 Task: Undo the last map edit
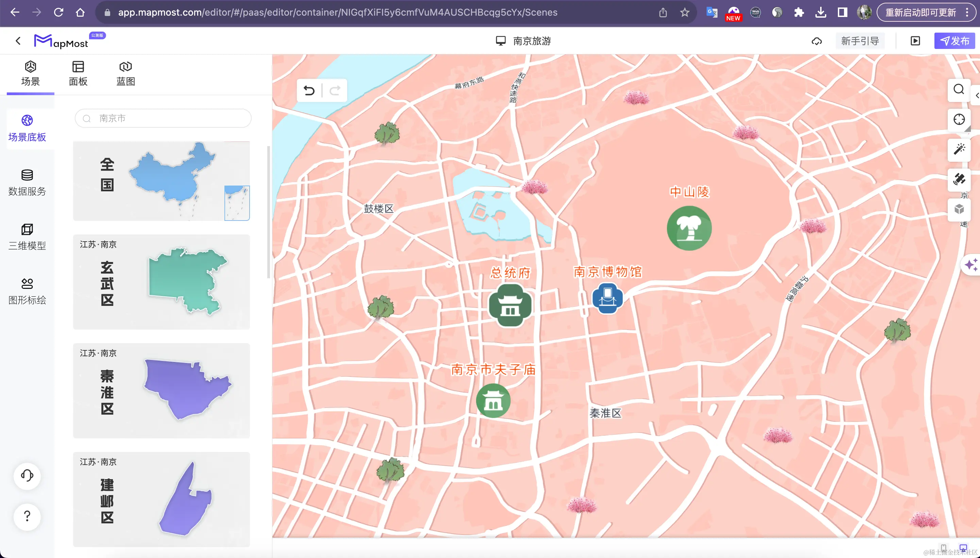click(x=309, y=90)
